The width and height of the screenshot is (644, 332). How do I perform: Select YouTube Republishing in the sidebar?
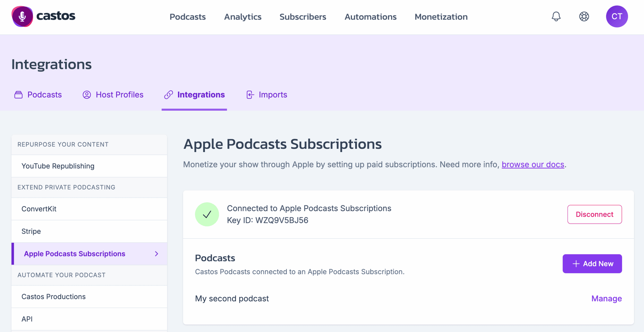point(89,166)
